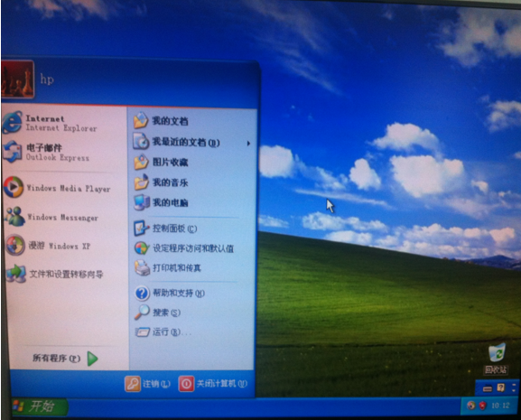Screen dimensions: 521x420
Task: Click the hp user account picture
Action: click(x=17, y=79)
